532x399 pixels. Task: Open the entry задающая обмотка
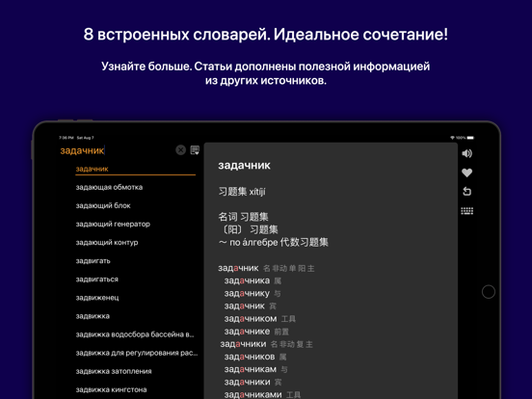[x=109, y=187]
